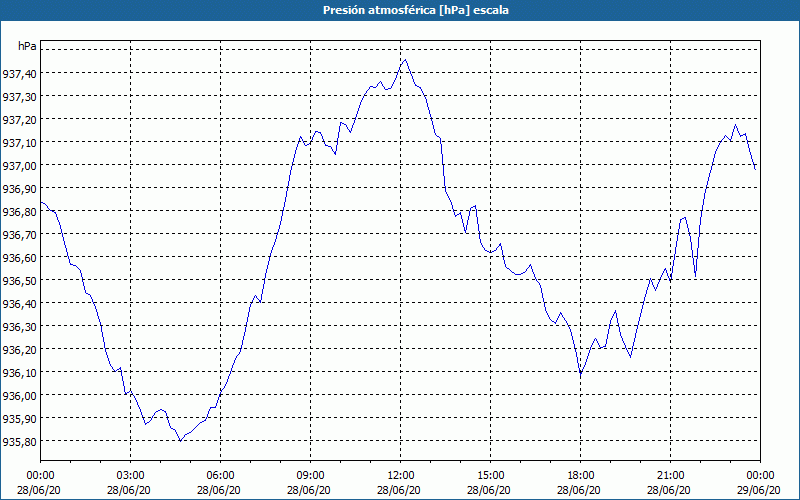
Task: Click the 12:00 time axis label
Action: coord(401,476)
